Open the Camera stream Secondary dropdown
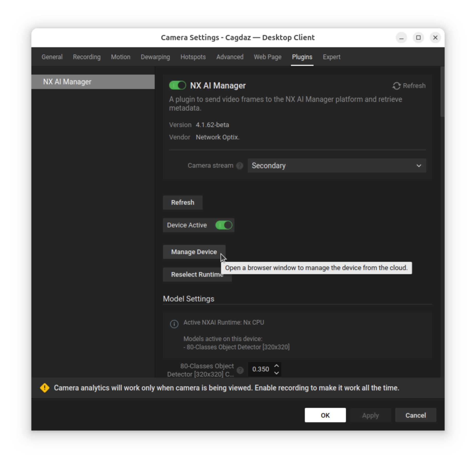This screenshot has width=476, height=465. (x=336, y=166)
